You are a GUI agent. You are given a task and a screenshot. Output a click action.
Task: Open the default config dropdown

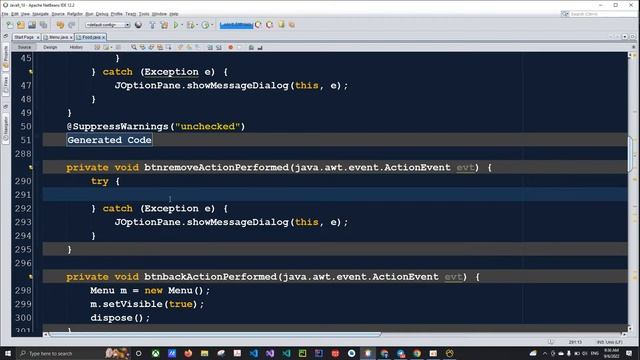[107, 25]
